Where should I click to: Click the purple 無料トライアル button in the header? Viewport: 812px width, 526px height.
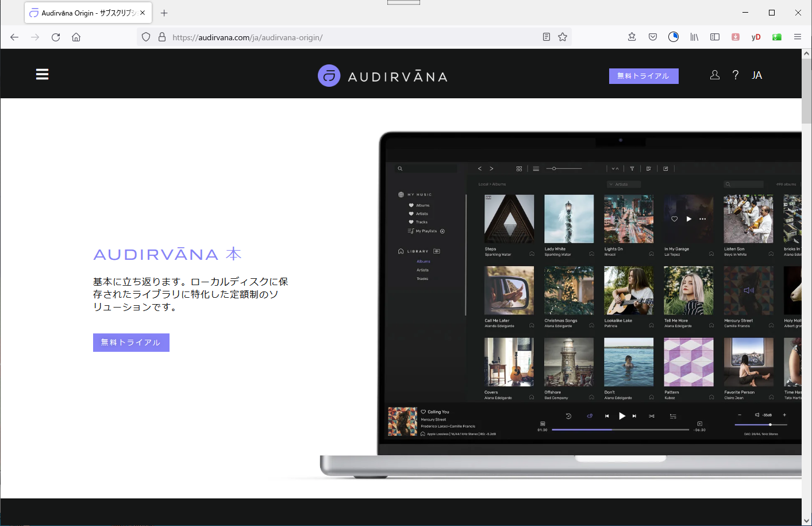pyautogui.click(x=643, y=75)
